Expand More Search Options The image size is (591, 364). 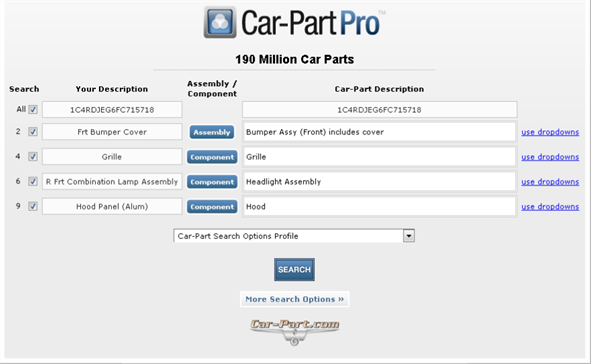coord(294,299)
